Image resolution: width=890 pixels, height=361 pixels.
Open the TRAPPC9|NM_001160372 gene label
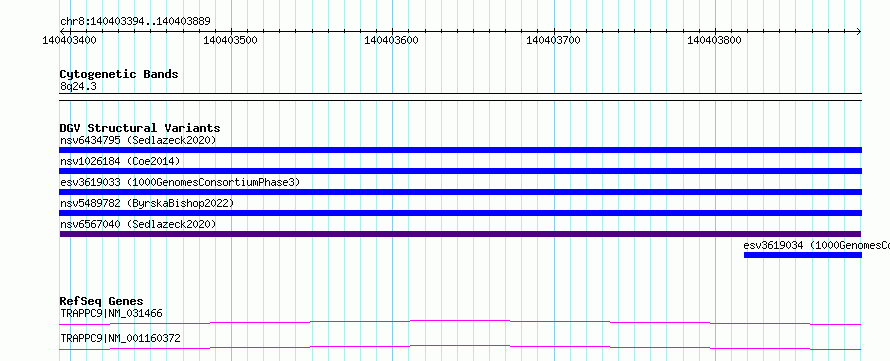120,339
